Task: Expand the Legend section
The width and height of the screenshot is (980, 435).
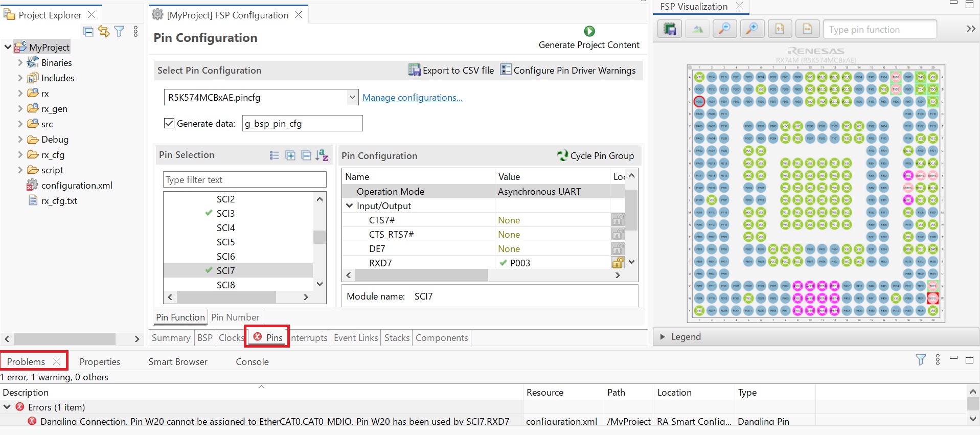Action: (x=663, y=337)
